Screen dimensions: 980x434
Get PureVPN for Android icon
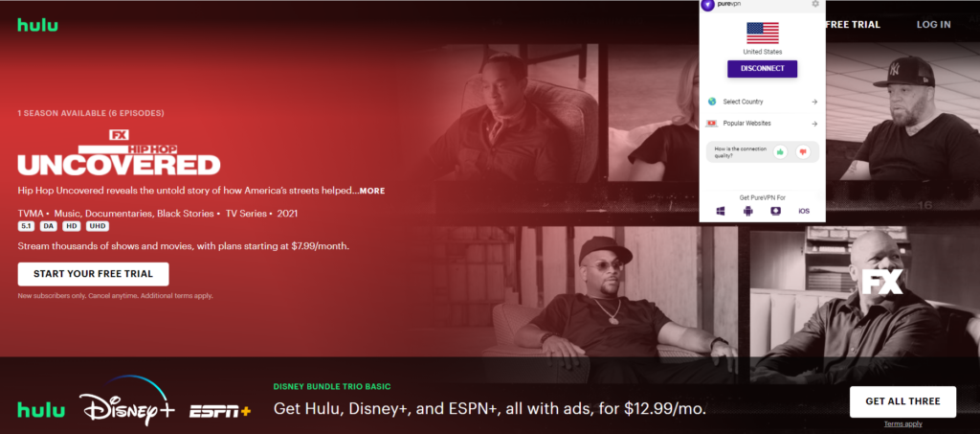tap(748, 212)
